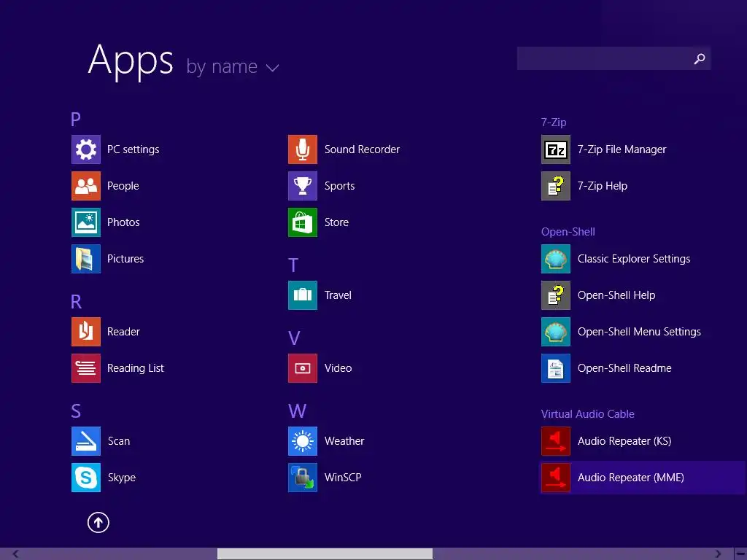Launch the Travel suitcase icon
747x560 pixels.
[x=303, y=295]
